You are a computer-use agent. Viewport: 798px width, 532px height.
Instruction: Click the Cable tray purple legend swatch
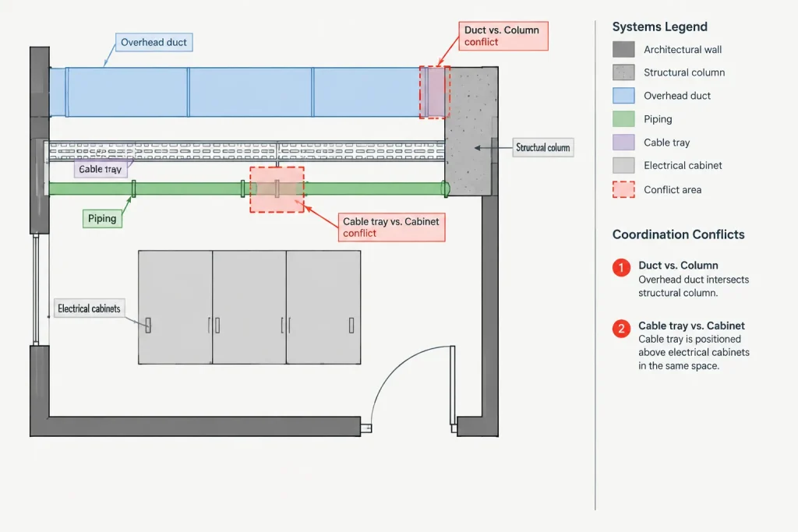[x=623, y=143]
